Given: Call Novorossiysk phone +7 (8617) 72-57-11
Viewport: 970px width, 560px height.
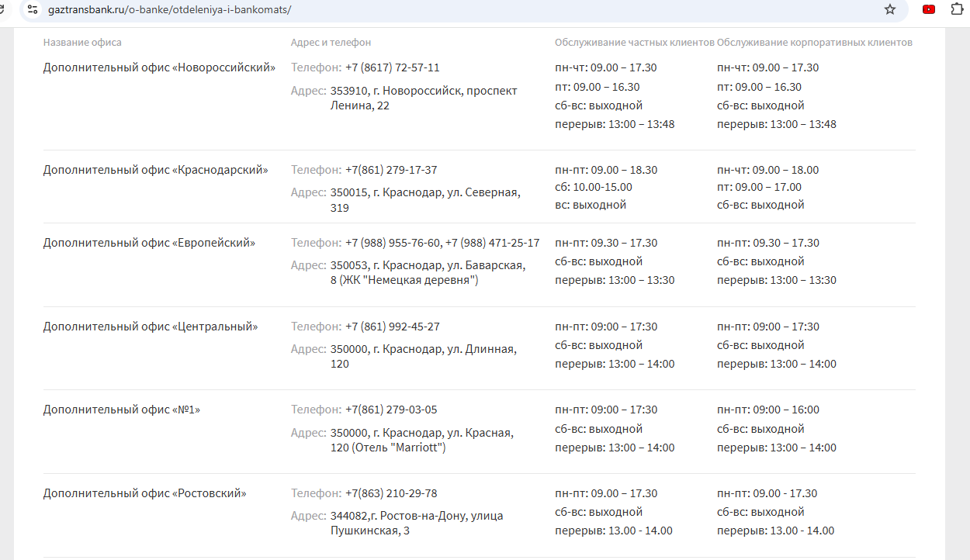Looking at the screenshot, I should coord(393,67).
